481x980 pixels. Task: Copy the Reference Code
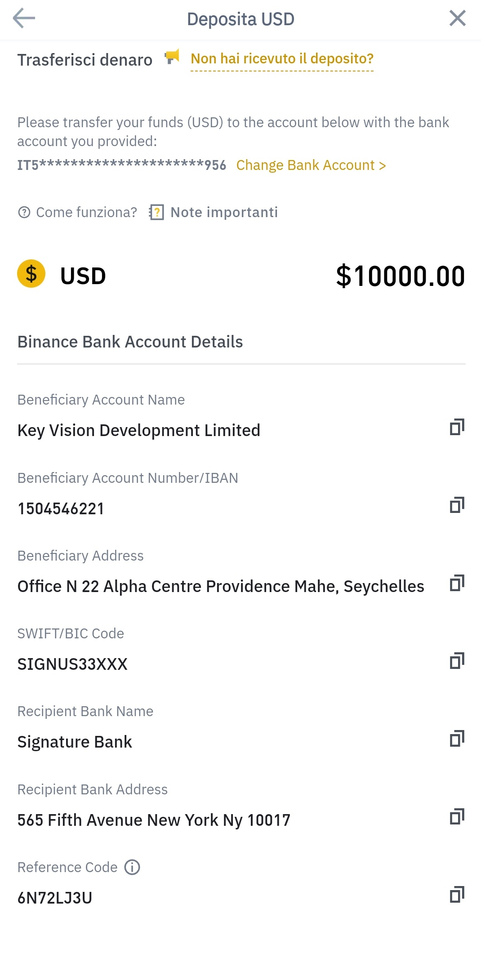(457, 895)
